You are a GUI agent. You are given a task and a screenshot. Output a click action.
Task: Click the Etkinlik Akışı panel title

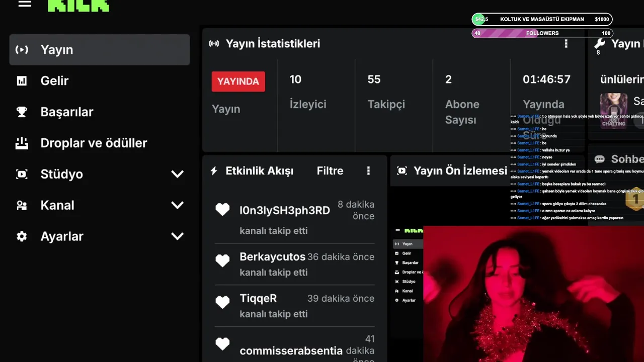259,171
